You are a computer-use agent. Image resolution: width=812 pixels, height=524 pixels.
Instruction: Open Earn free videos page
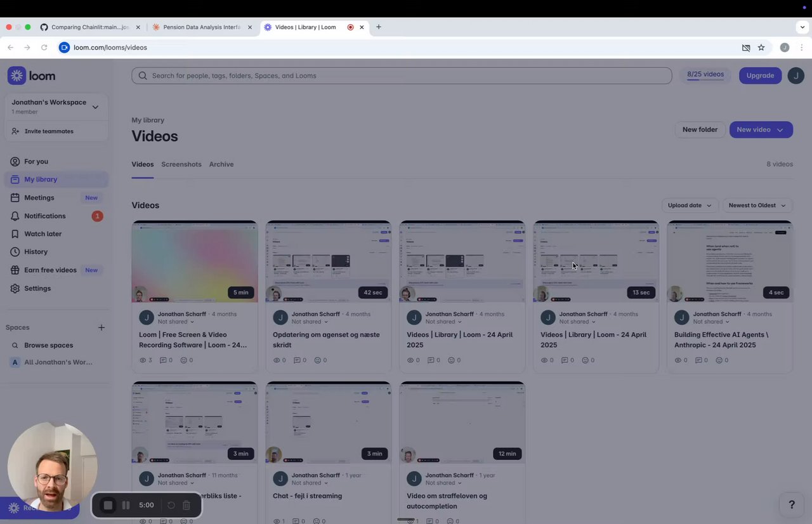click(x=57, y=270)
